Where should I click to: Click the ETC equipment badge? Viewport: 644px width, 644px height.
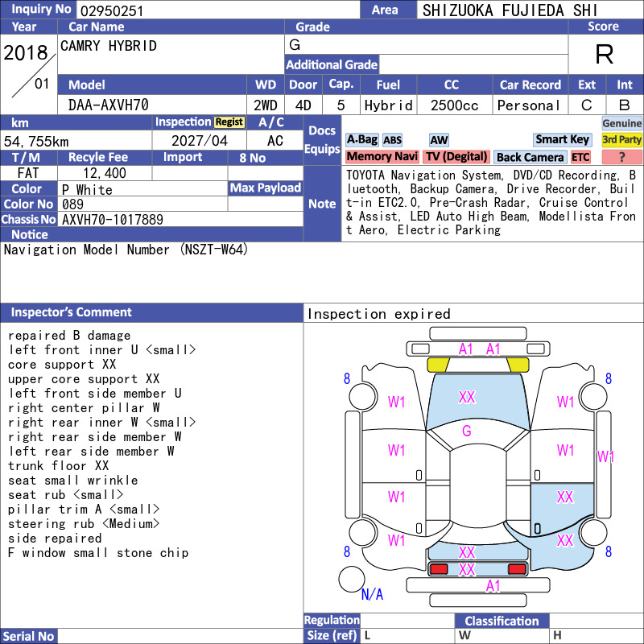click(580, 157)
